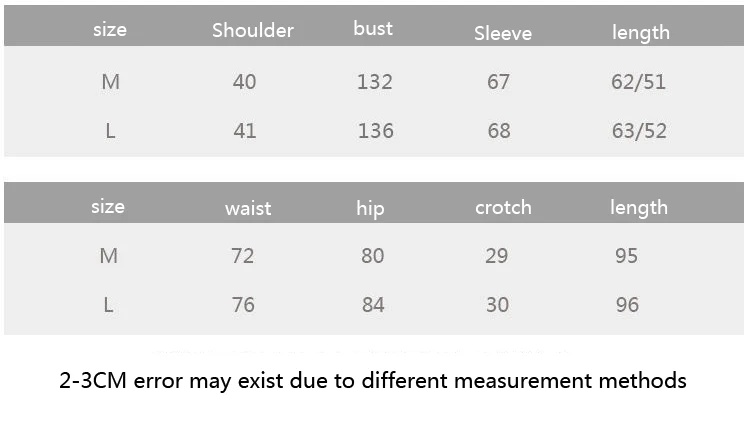Click the crotch value 29
750x430 pixels.
click(496, 256)
